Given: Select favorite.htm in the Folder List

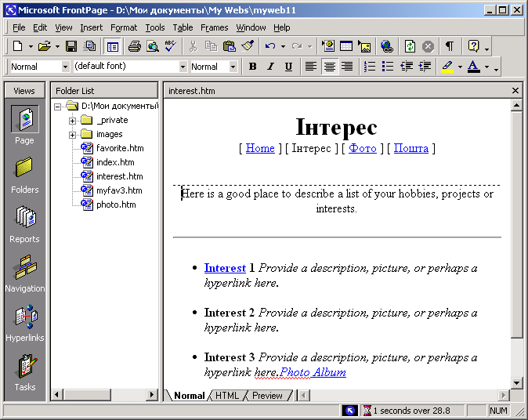Looking at the screenshot, I should [120, 148].
